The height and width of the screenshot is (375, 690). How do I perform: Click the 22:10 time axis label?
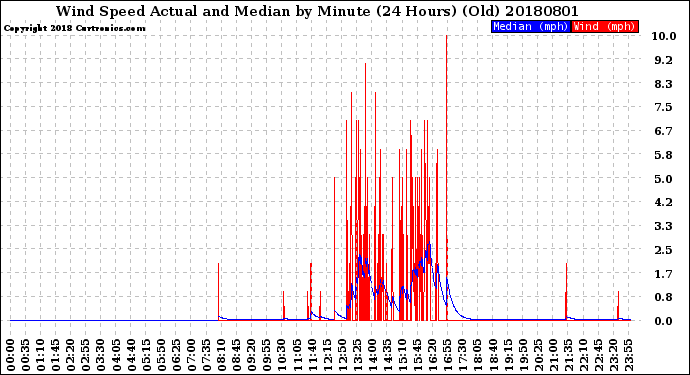(x=583, y=355)
